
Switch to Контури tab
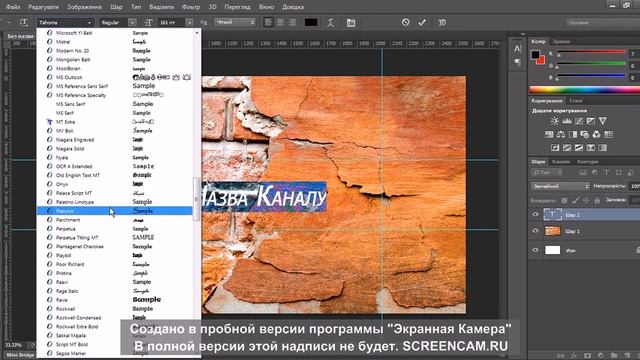[x=587, y=162]
